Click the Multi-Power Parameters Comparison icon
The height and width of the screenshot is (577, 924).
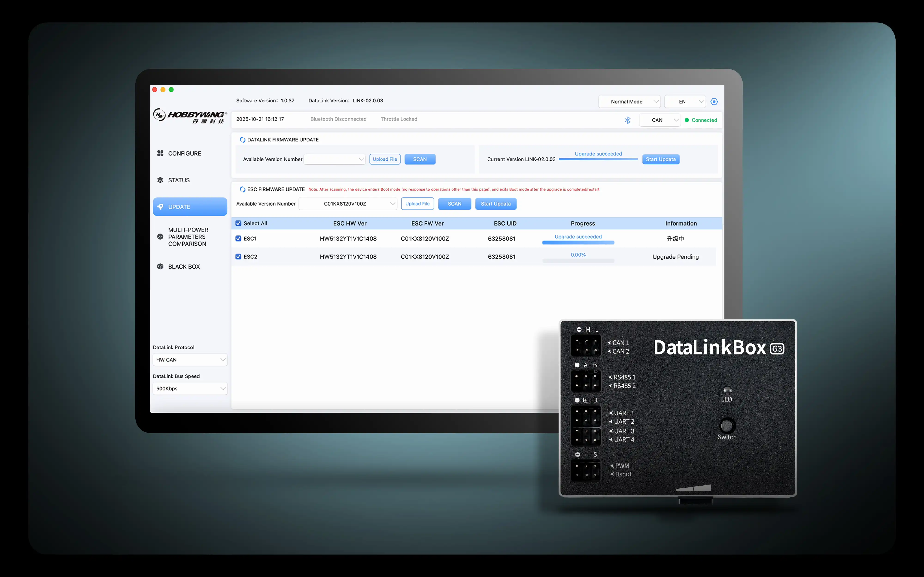(160, 237)
